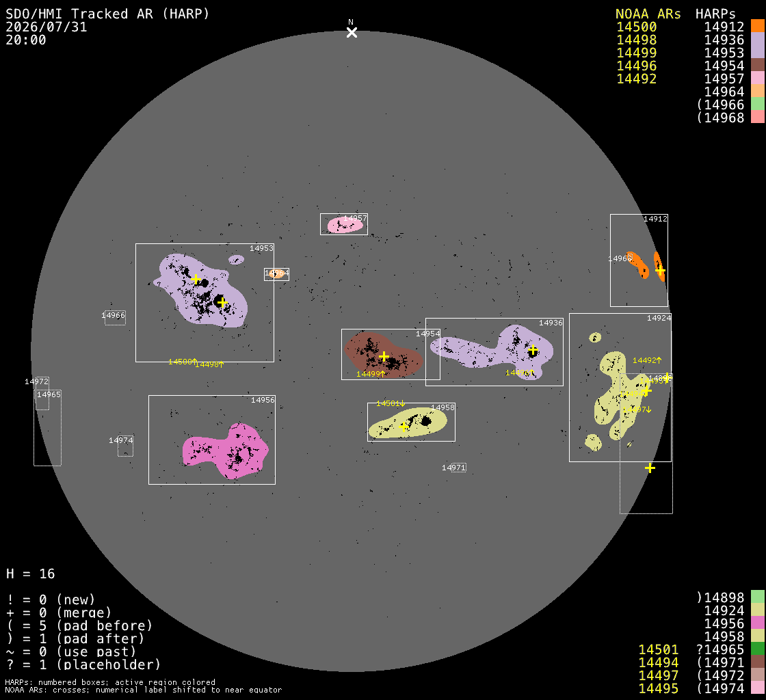Click the yellow cross inside HARP 14936 region

[533, 350]
